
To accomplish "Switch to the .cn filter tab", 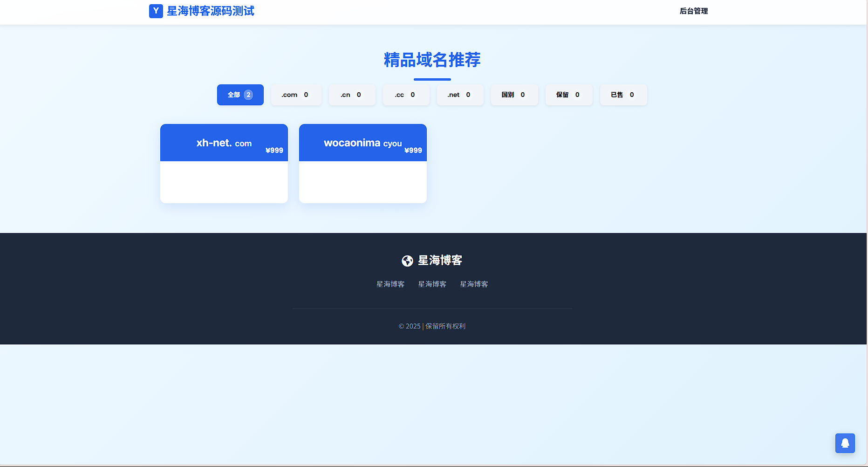I will click(351, 95).
